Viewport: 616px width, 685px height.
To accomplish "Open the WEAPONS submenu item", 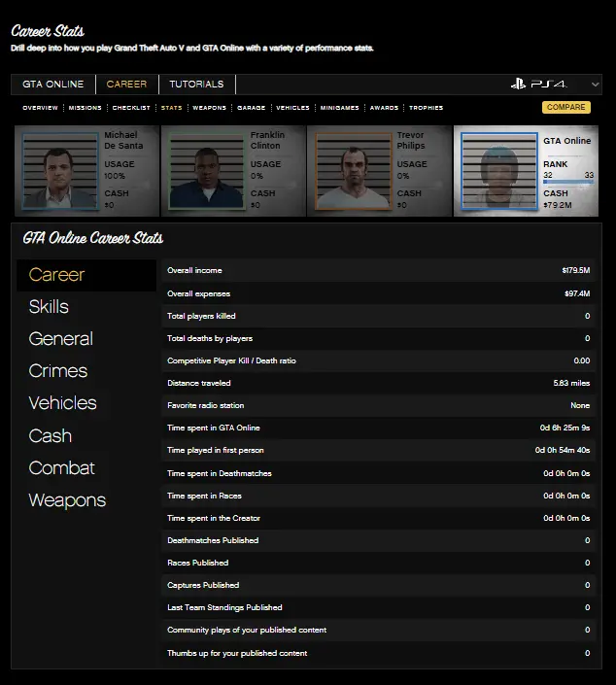I will click(x=209, y=108).
